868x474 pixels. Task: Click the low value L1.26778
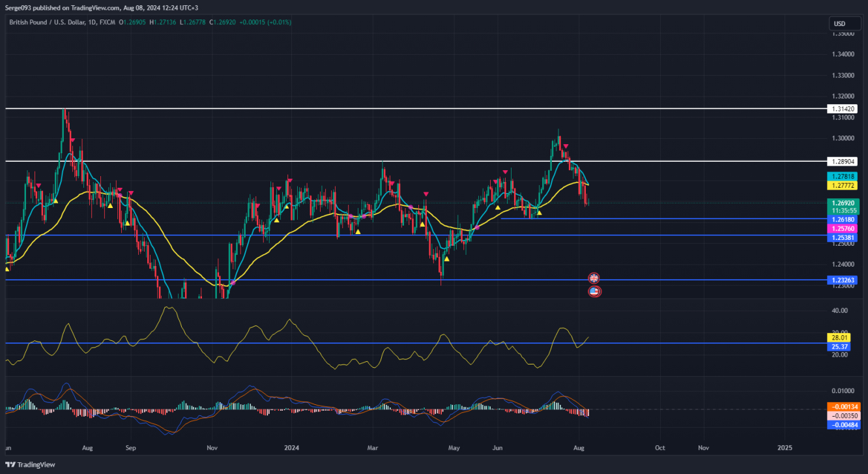click(193, 22)
